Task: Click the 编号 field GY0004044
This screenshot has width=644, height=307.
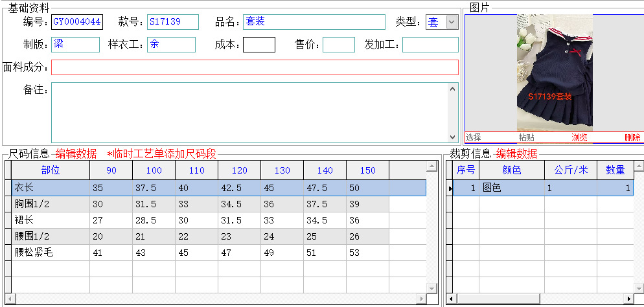Action: [77, 22]
